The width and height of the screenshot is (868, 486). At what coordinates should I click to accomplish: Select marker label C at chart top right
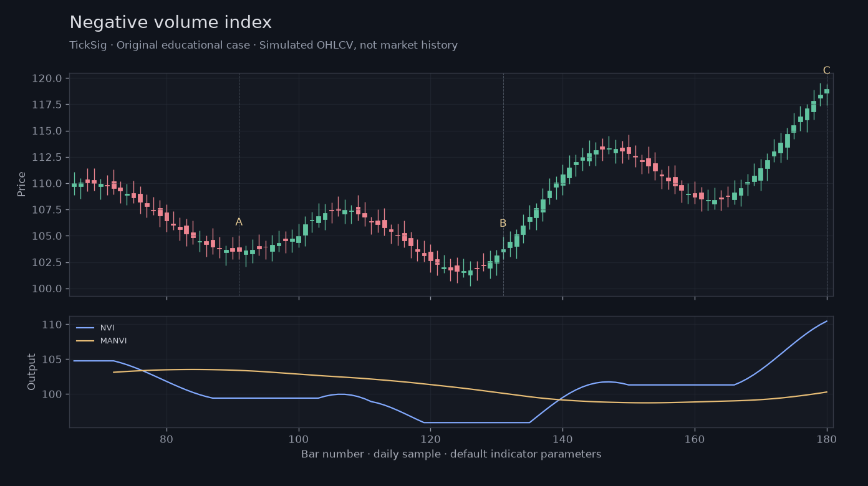click(x=826, y=70)
